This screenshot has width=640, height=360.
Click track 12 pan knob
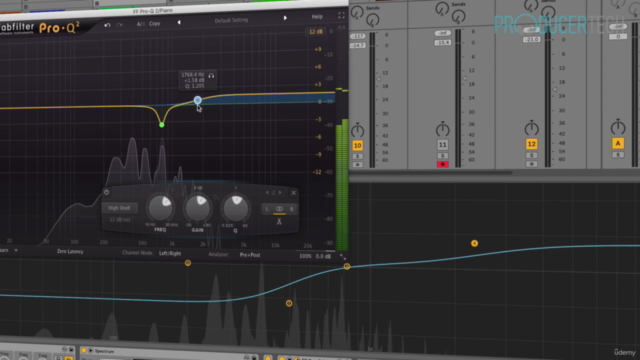[531, 128]
